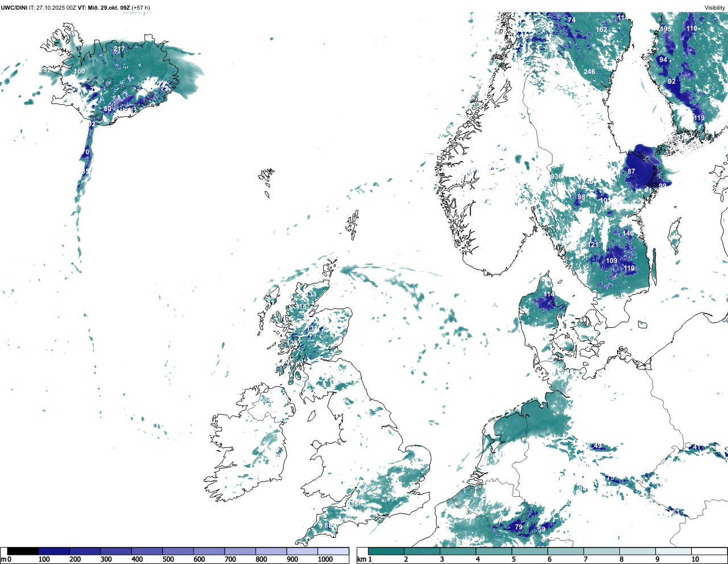Click visibility value '160' in western Iceland

pyautogui.click(x=79, y=71)
